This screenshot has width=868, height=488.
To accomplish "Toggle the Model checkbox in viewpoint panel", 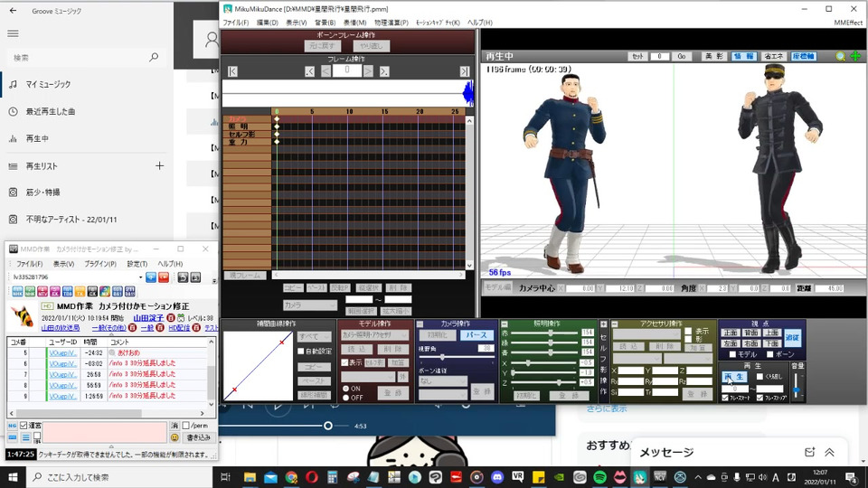I will (732, 354).
